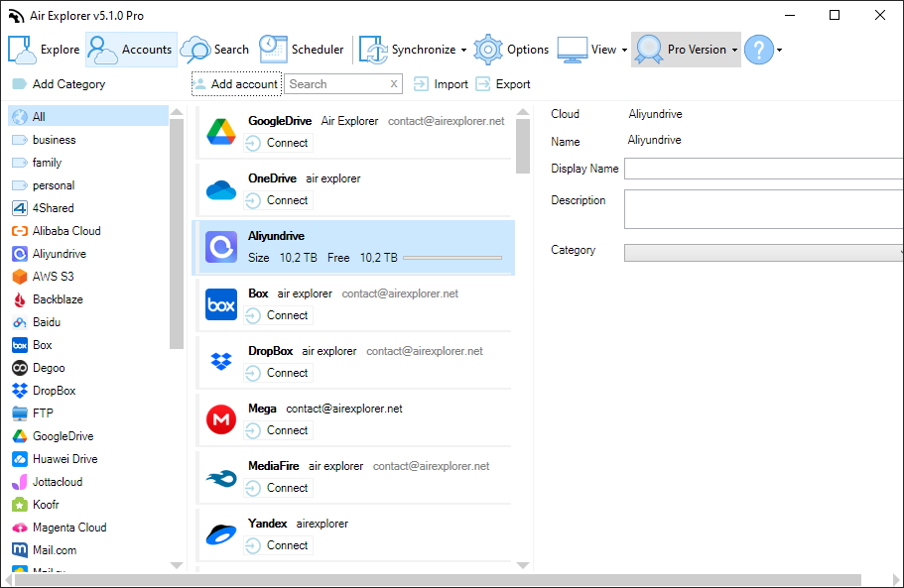Click the Huawei Drive sidebar icon
Viewport: 904px width, 588px height.
[x=20, y=459]
